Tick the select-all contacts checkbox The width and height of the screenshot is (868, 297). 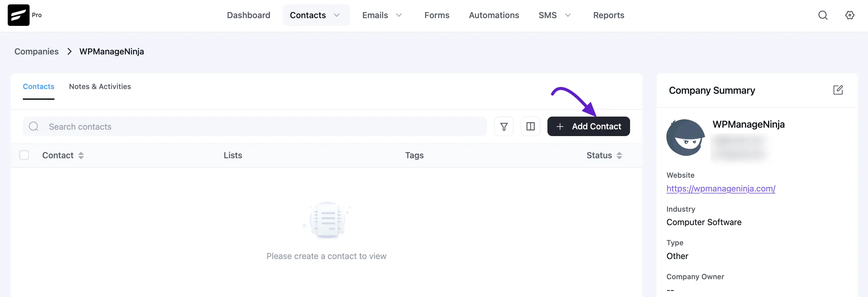pos(24,155)
